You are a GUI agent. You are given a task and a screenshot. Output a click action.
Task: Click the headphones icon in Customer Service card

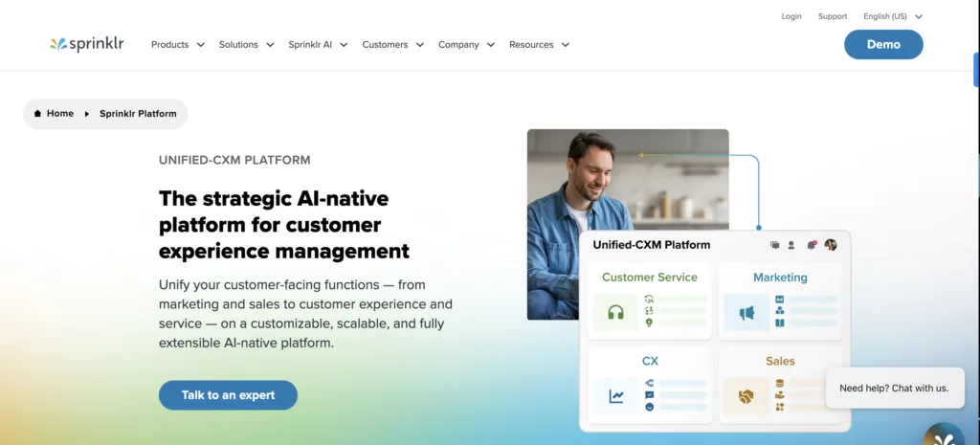(615, 312)
